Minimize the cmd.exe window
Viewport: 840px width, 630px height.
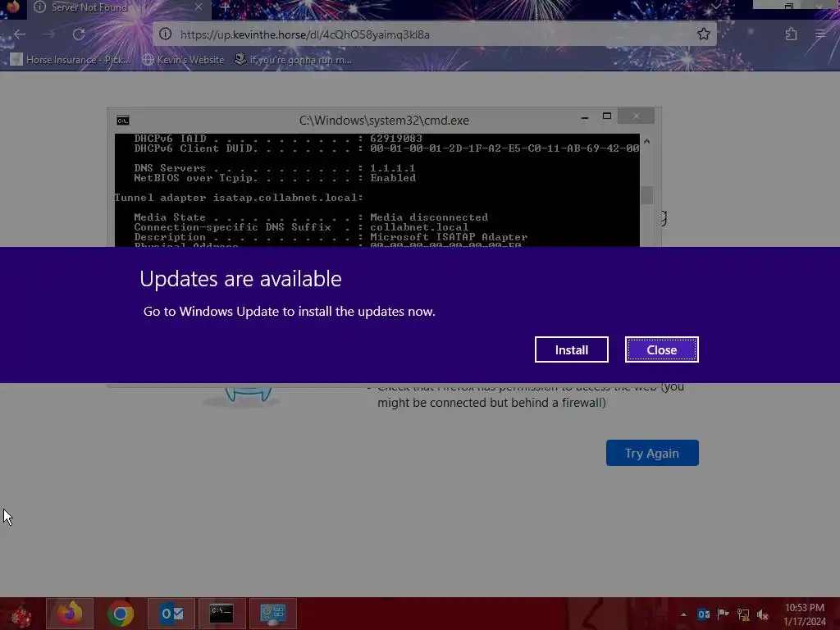[x=584, y=116]
